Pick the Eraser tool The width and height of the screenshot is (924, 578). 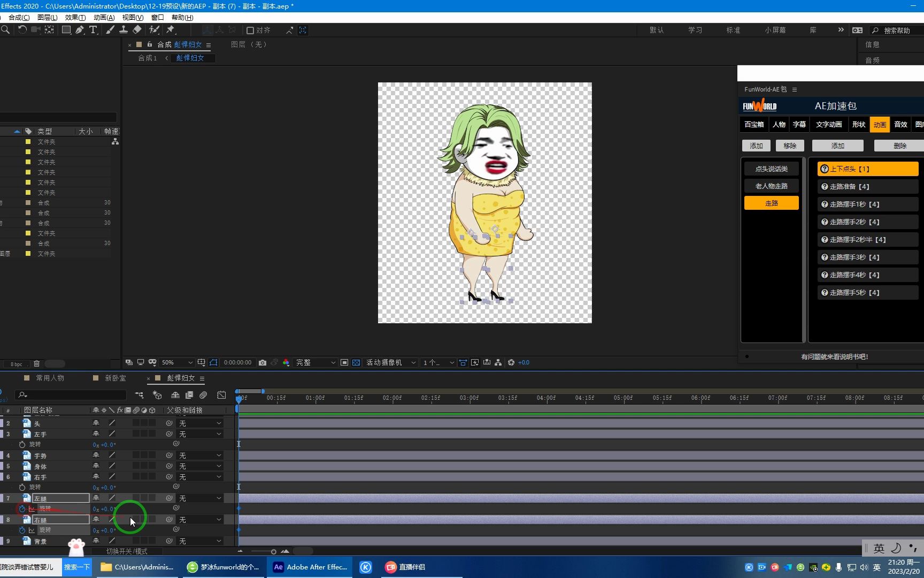coord(137,30)
